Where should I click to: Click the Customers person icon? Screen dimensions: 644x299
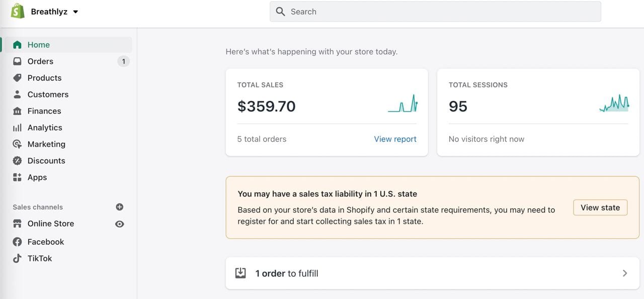(x=17, y=94)
